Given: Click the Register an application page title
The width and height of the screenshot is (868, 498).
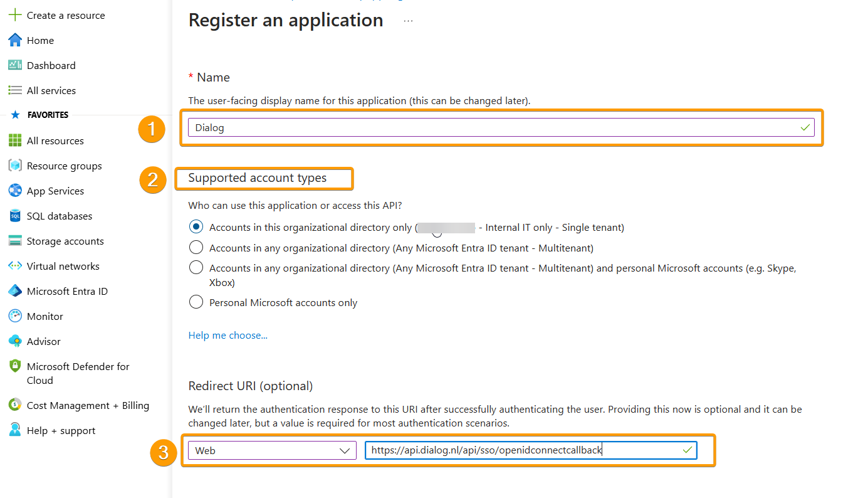Looking at the screenshot, I should click(x=286, y=20).
